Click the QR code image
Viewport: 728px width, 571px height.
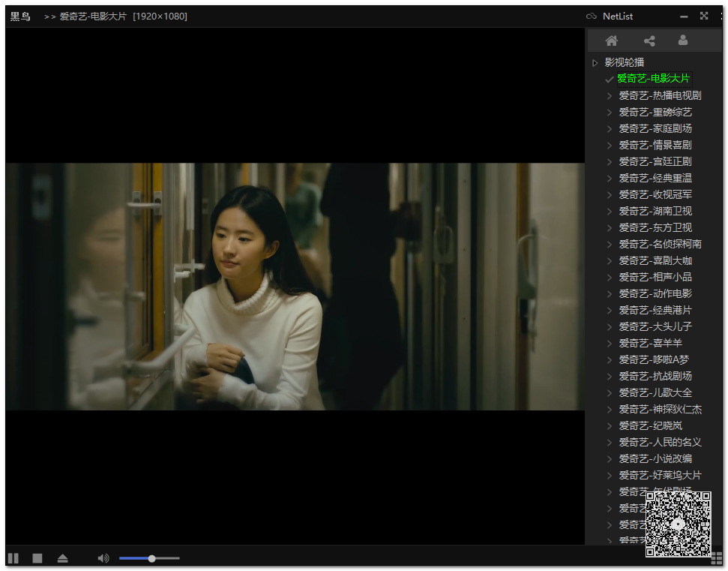click(679, 524)
